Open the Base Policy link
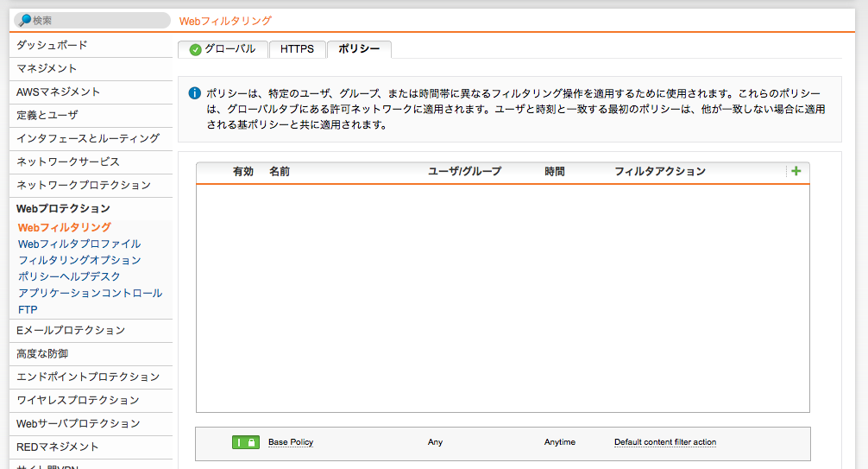 (291, 442)
